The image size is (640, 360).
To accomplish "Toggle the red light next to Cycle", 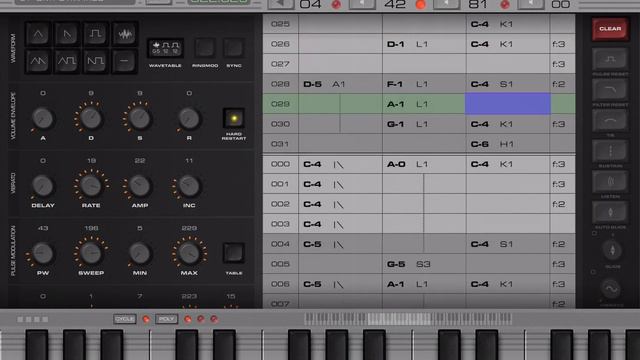I will coord(146,319).
